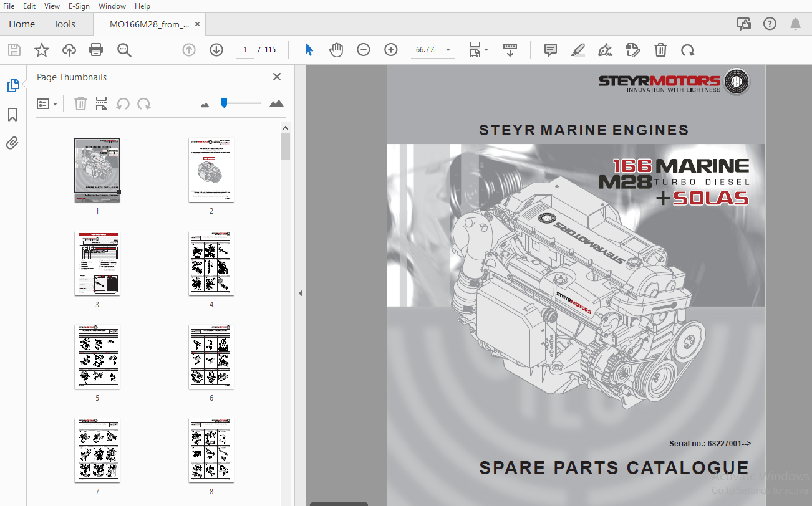Rotate the page with the rotate icon
The height and width of the screenshot is (506, 812).
tap(688, 50)
